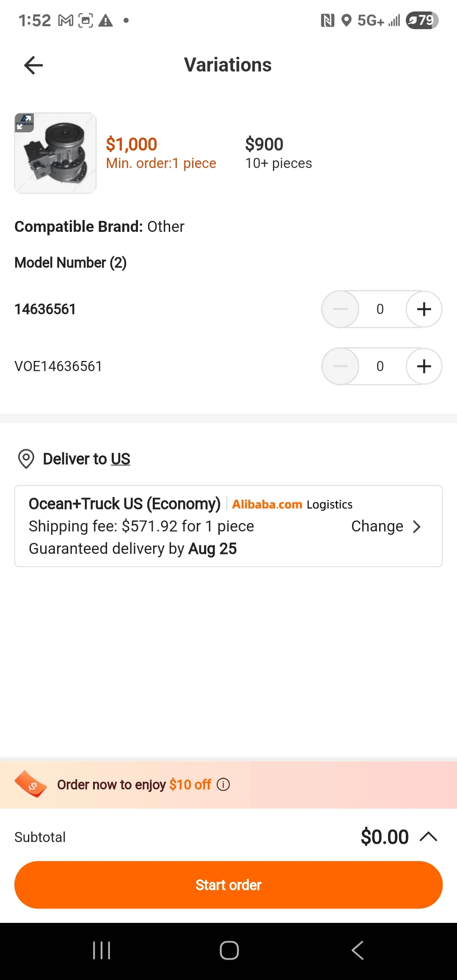Screen dimensions: 457x980
Task: Tap the Android system back button
Action: (358, 950)
